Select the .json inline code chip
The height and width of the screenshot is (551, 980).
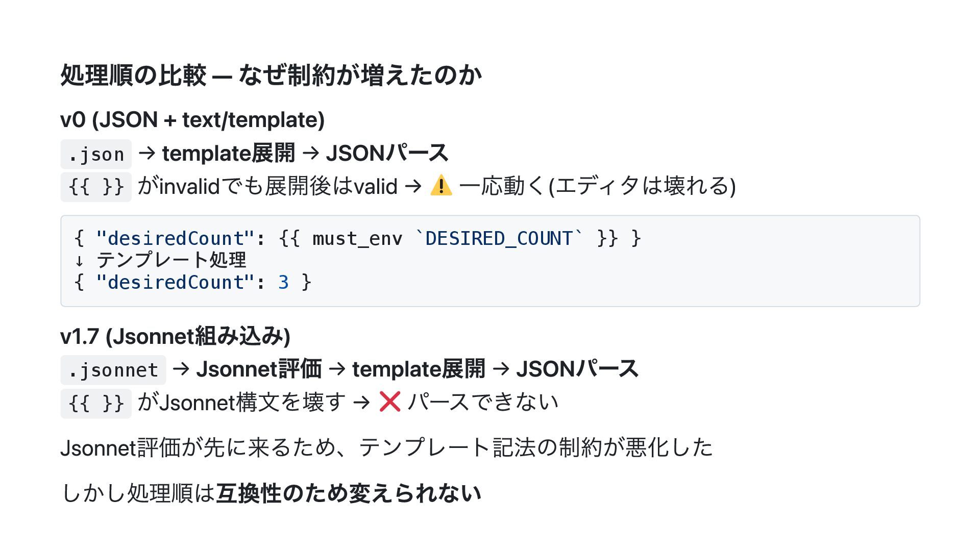[x=96, y=154]
